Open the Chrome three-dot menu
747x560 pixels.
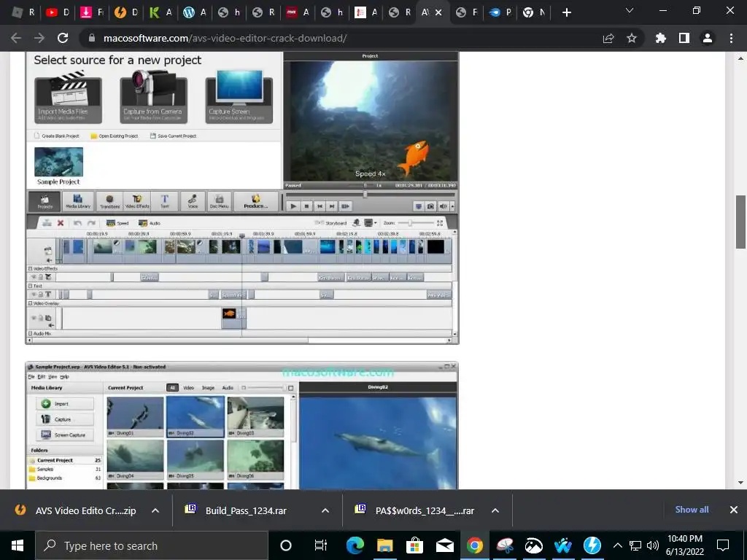point(731,38)
